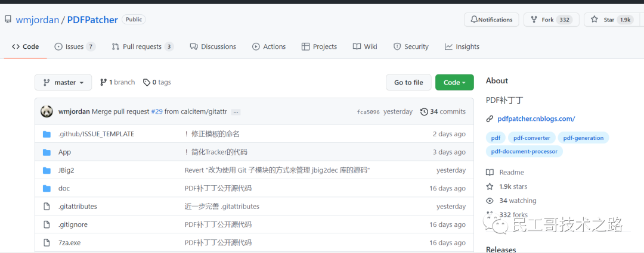This screenshot has width=644, height=253.
Task: Click the doc folder icon
Action: [47, 188]
